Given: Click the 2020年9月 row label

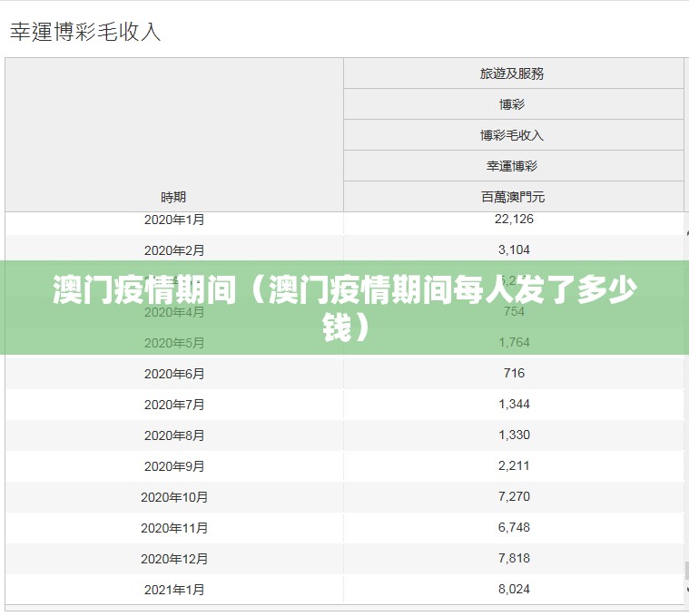Looking at the screenshot, I should (174, 466).
